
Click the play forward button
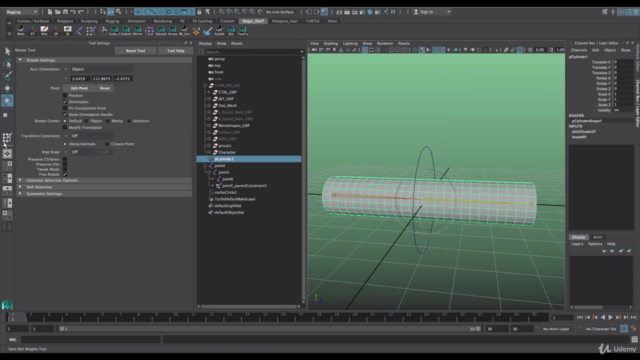point(610,317)
